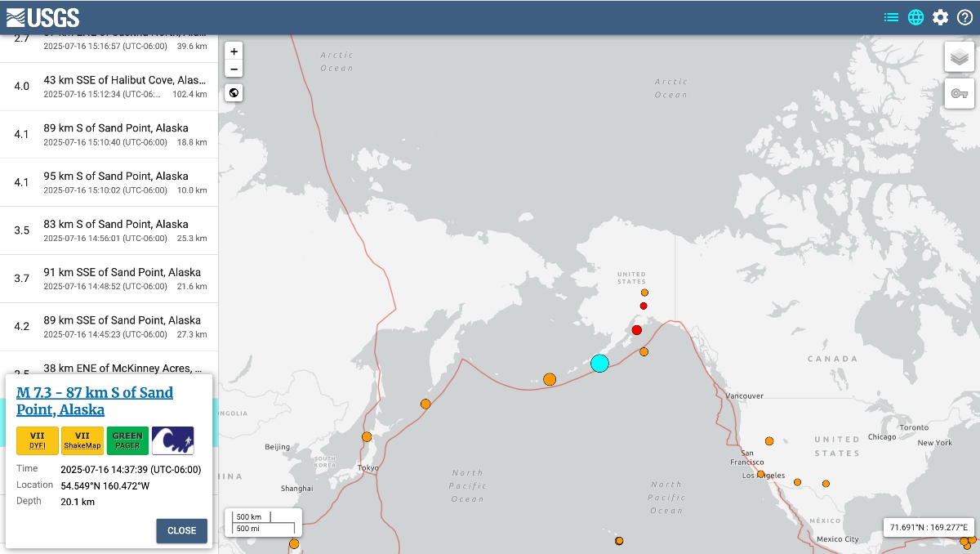Open tsunami information icon in popup
Screen dimensions: 980x554
pyautogui.click(x=172, y=440)
